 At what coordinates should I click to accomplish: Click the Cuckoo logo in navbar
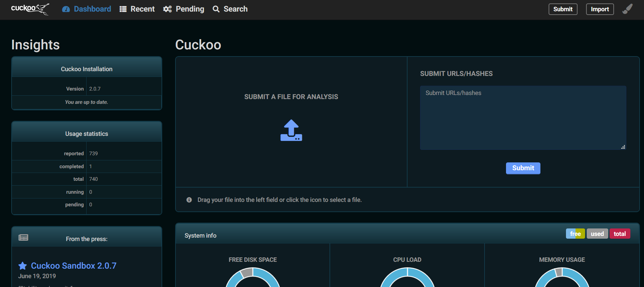30,9
